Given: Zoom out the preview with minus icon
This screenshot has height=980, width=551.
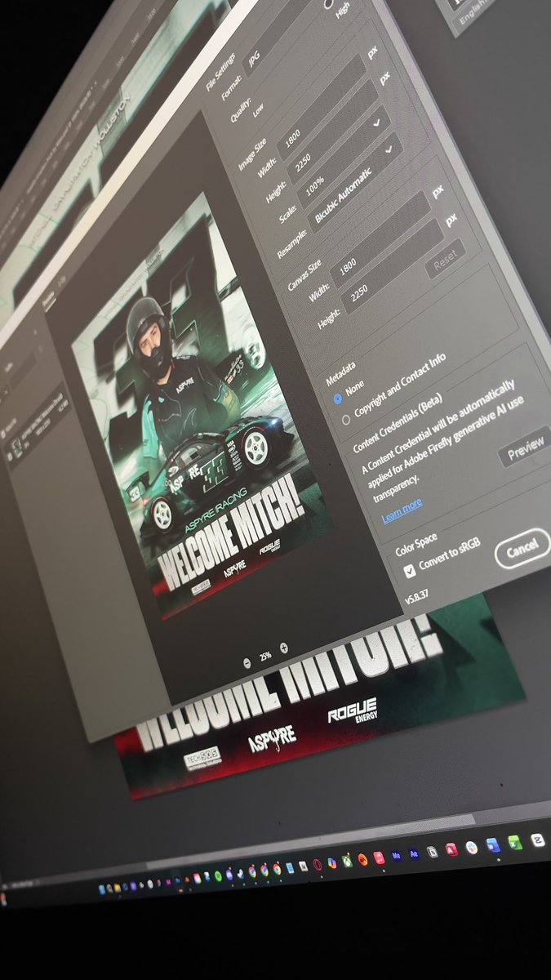Looking at the screenshot, I should pyautogui.click(x=247, y=662).
